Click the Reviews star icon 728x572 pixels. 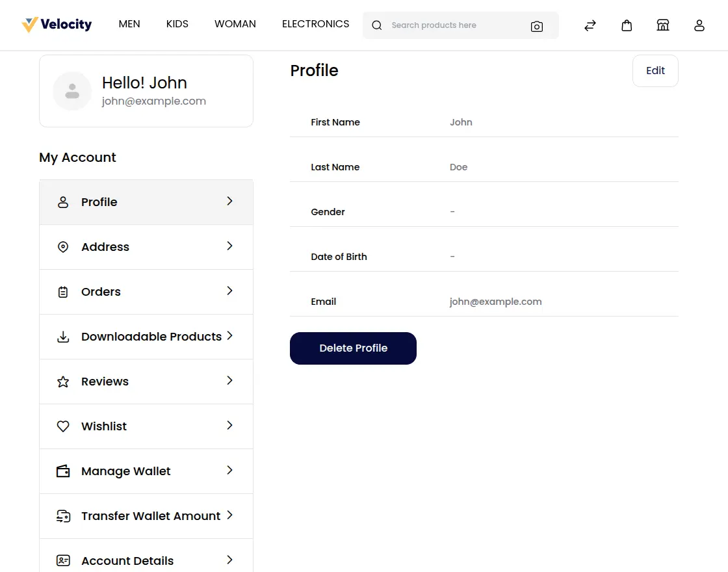(x=62, y=382)
